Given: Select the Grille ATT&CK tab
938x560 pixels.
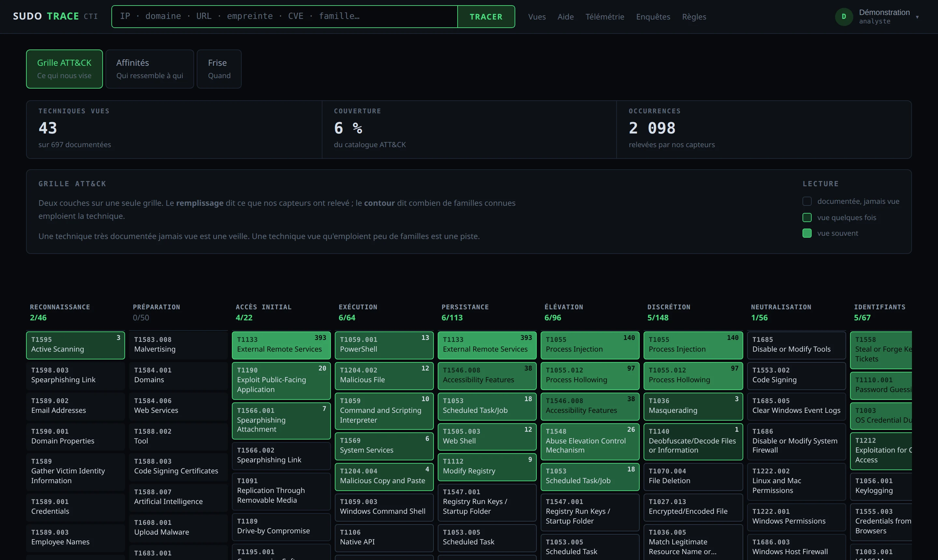Looking at the screenshot, I should tap(64, 69).
